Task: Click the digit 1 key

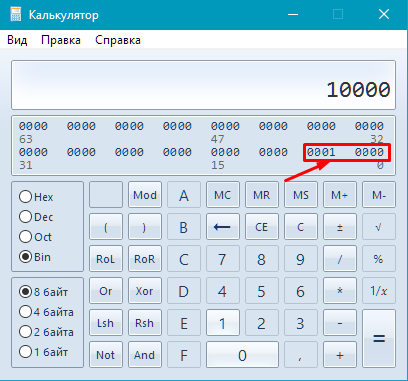Action: [223, 323]
